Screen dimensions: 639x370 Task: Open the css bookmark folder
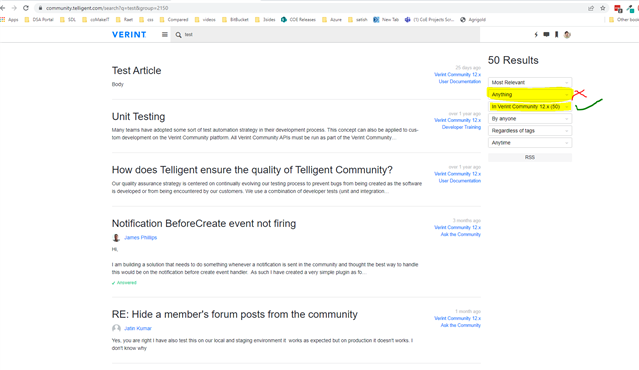(x=146, y=20)
